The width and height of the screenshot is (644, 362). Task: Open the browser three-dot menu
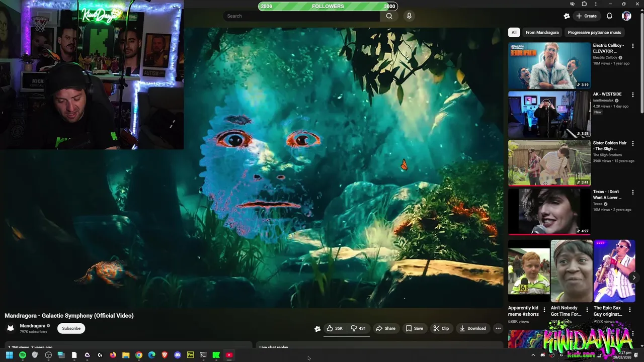pos(596,4)
